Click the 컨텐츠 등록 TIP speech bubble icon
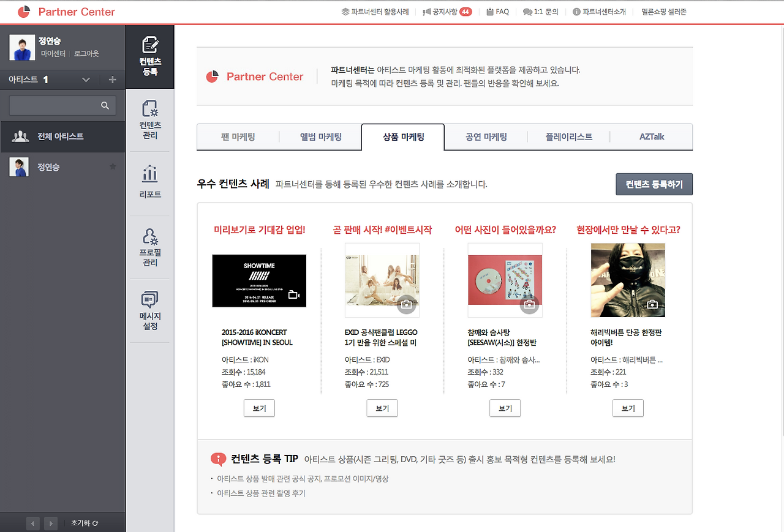 (x=218, y=459)
